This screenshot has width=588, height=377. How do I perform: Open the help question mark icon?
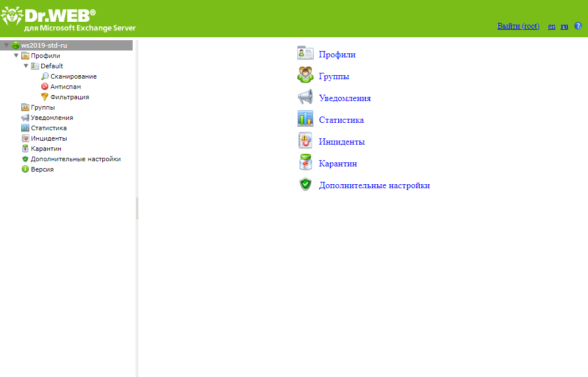point(578,26)
